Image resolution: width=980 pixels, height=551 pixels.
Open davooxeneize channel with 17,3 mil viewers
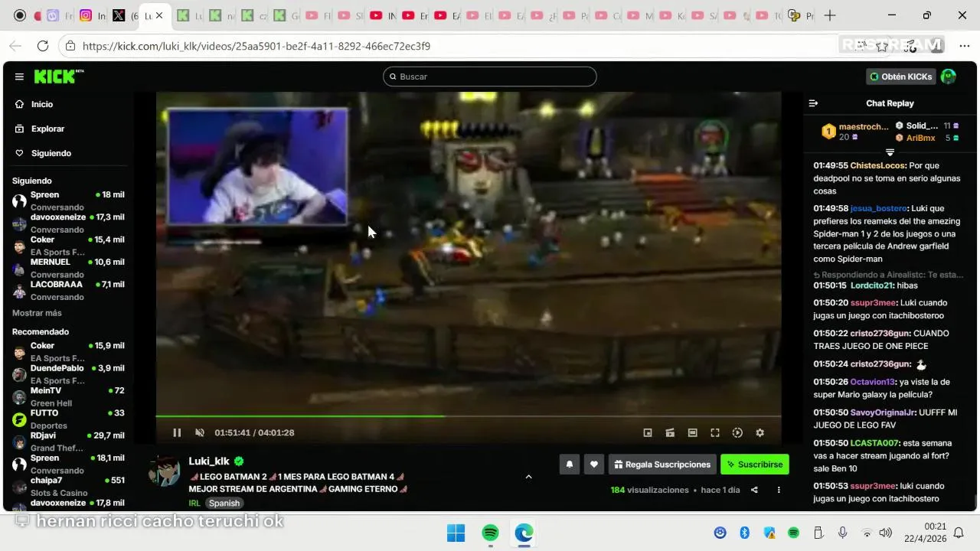[x=68, y=223]
